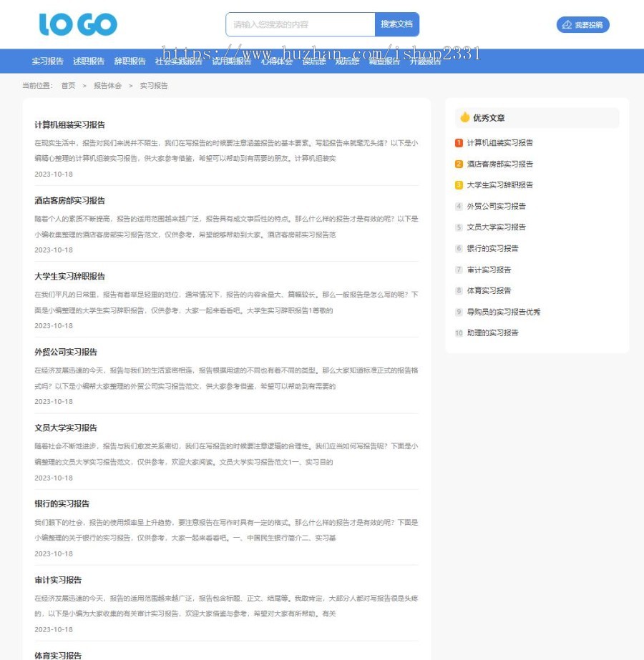Open sidebar link 大学生实习辞职报告
The height and width of the screenshot is (660, 644).
coord(500,185)
